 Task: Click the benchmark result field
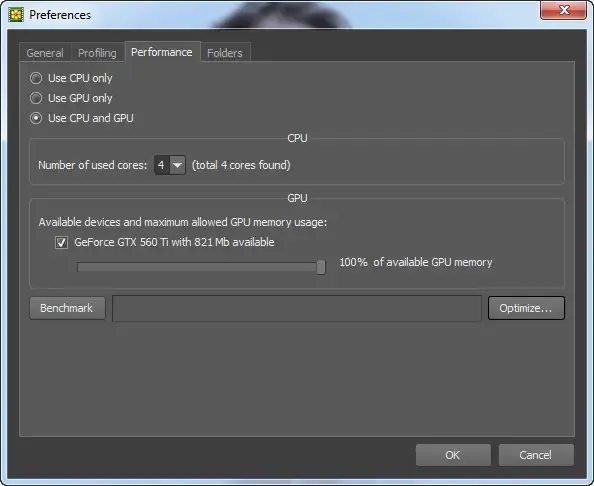(x=297, y=308)
